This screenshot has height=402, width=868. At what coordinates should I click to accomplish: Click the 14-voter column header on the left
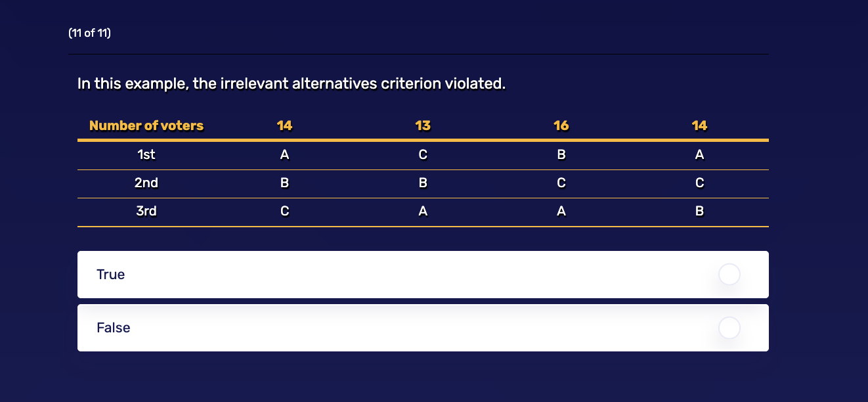[x=284, y=125]
